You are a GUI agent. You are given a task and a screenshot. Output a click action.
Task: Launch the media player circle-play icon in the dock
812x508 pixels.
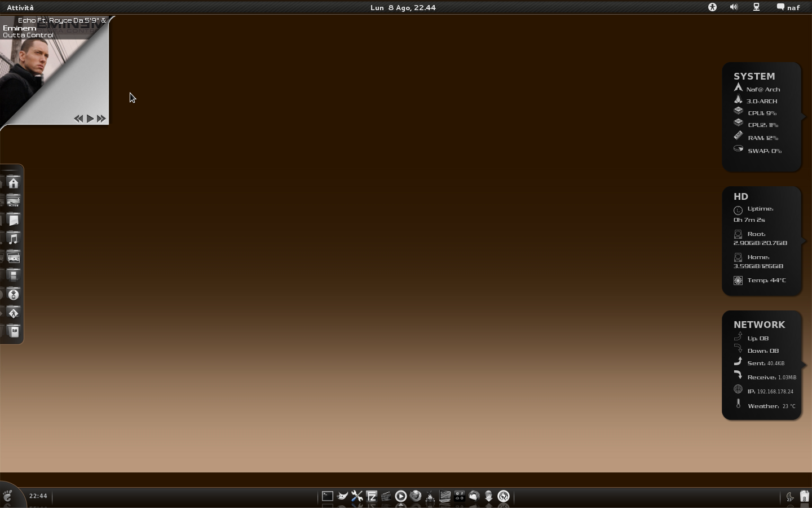pos(401,496)
